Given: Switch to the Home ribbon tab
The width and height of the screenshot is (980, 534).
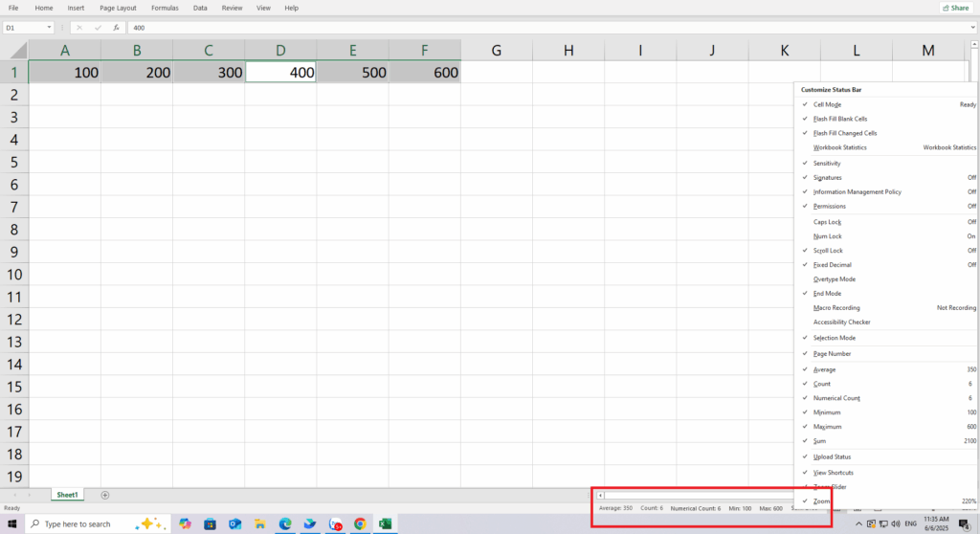Looking at the screenshot, I should pyautogui.click(x=44, y=8).
